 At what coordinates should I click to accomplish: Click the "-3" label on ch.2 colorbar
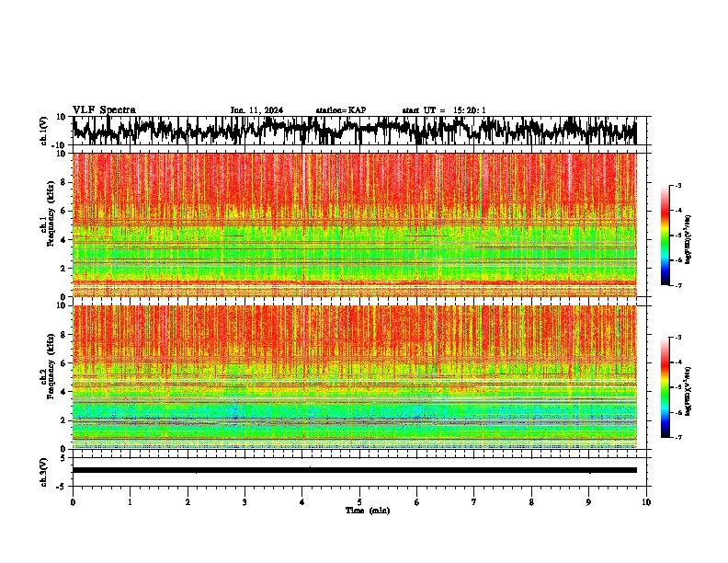tap(677, 338)
